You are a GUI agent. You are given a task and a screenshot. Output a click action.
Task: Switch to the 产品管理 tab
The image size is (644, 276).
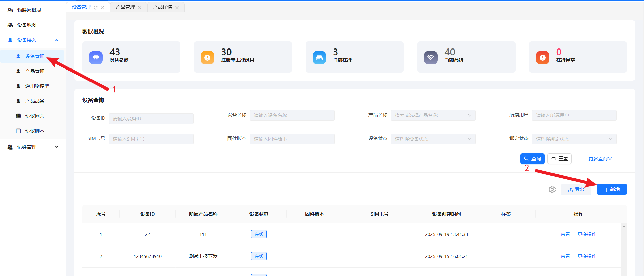tap(125, 7)
